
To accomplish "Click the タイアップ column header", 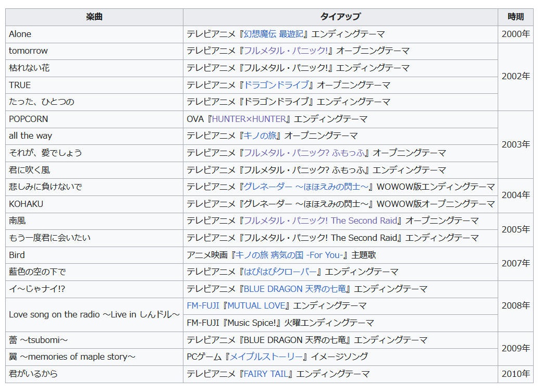I will [340, 17].
